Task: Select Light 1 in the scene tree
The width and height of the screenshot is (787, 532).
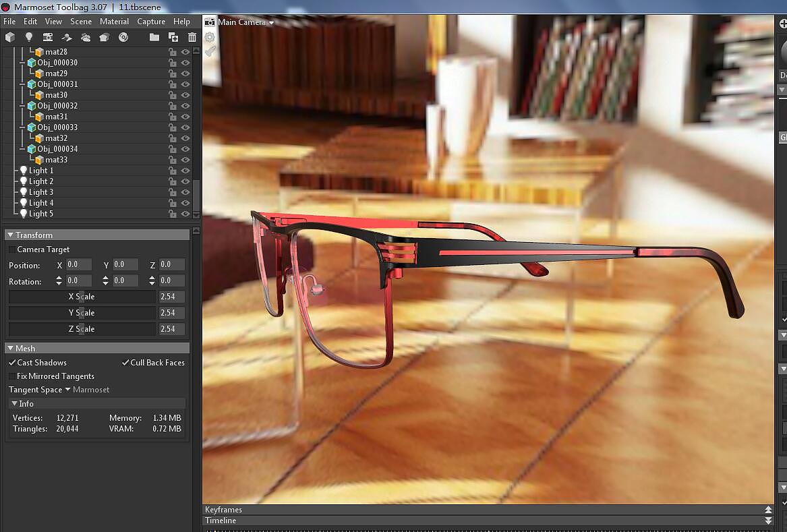Action: pos(41,171)
